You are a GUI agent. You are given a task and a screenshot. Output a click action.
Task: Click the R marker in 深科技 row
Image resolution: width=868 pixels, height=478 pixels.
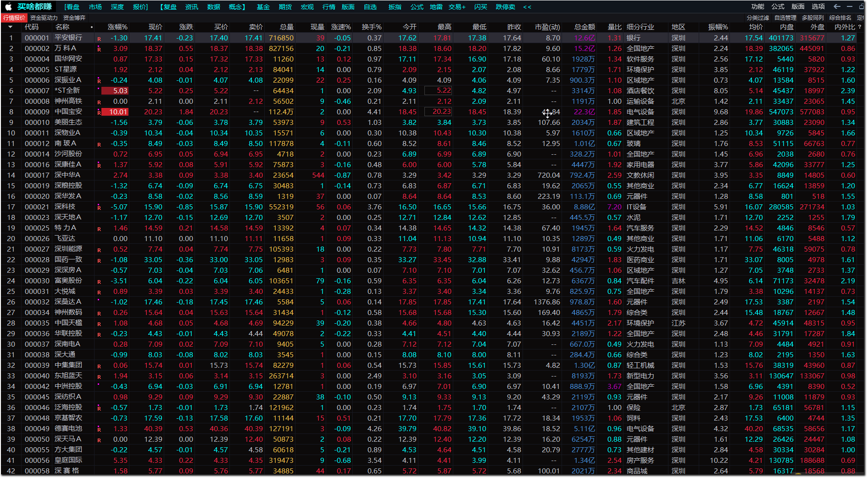(x=99, y=207)
